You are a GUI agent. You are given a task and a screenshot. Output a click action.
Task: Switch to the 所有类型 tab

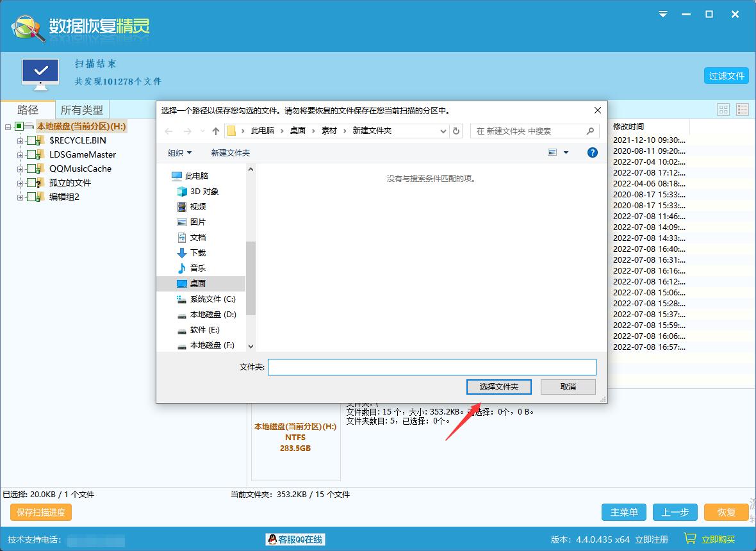point(82,110)
